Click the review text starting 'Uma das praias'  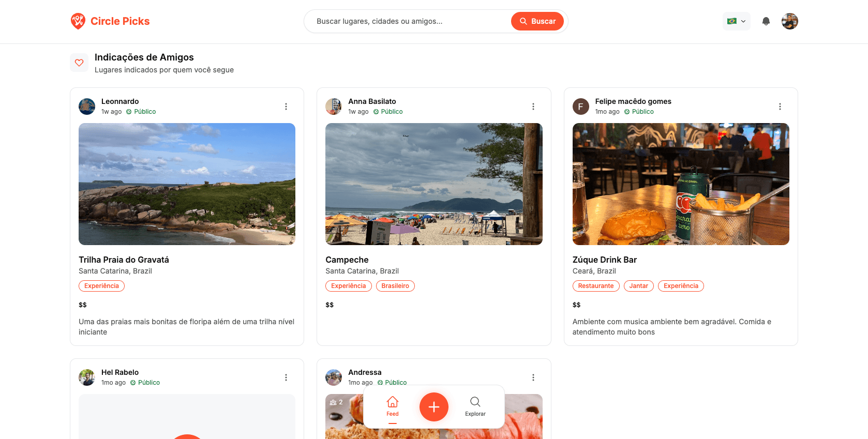[x=187, y=327]
